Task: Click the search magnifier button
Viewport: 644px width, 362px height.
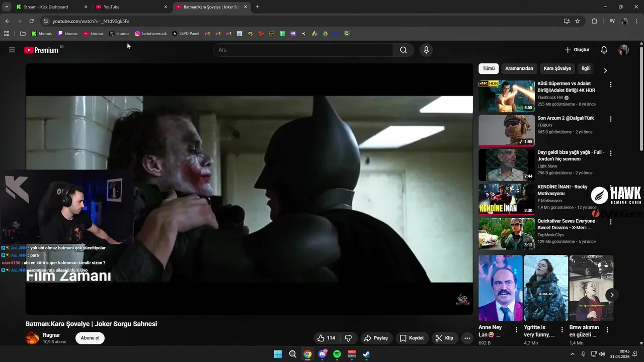Action: [x=404, y=50]
